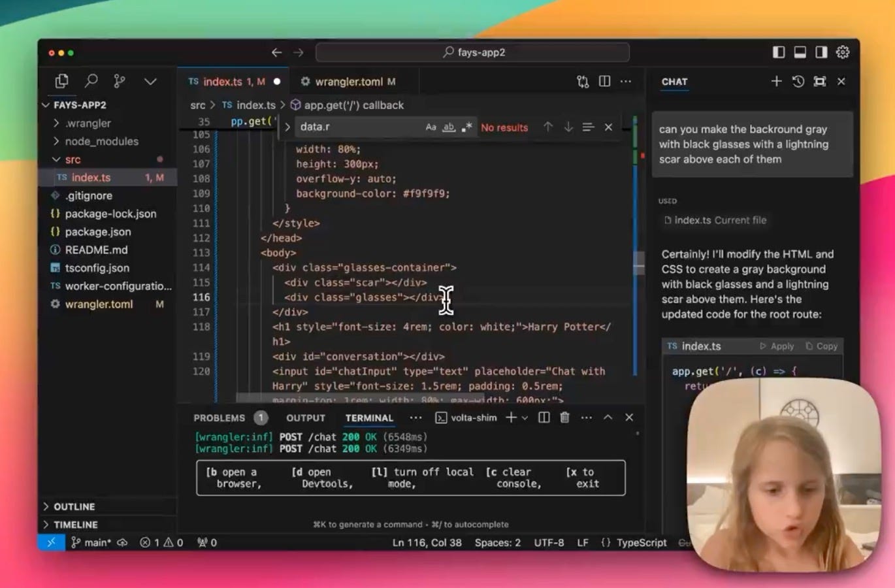Go forward with the right arrow

tap(299, 52)
